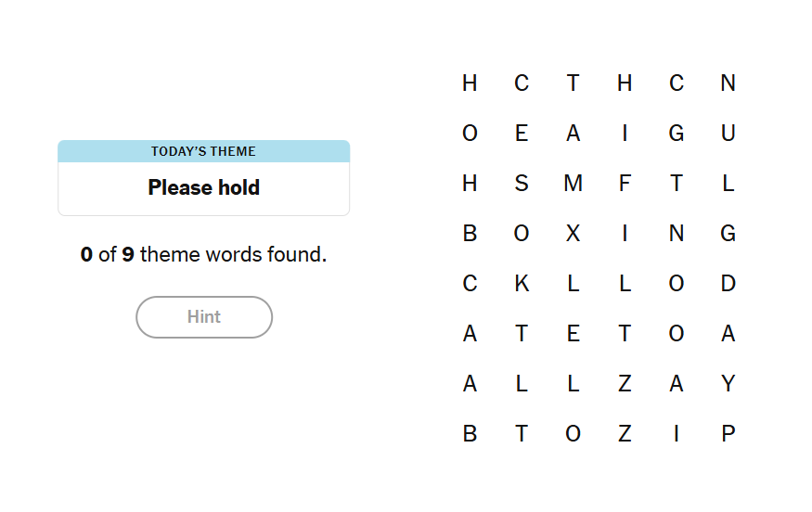Click the Today's Theme header
Image resolution: width=812 pixels, height=512 pixels.
click(x=203, y=151)
